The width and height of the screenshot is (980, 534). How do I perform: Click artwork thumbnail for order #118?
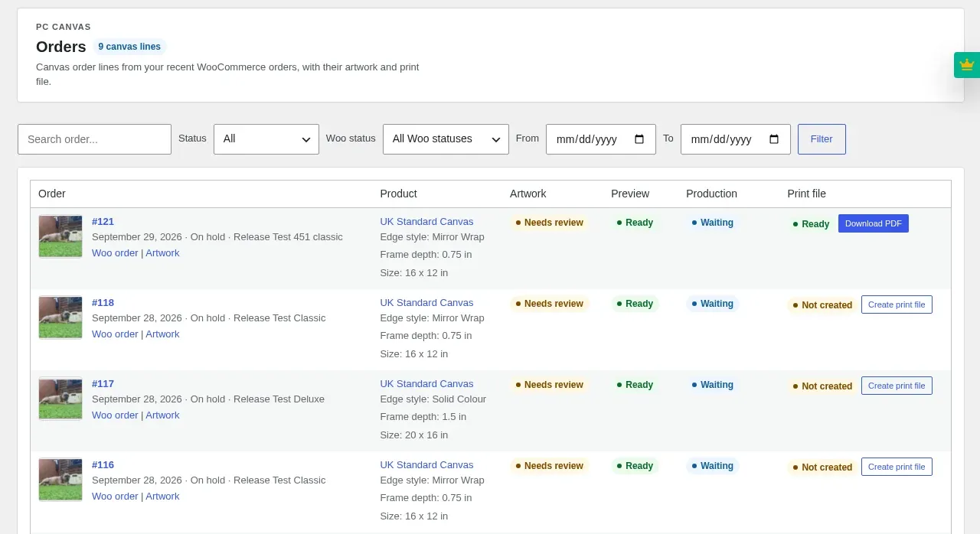pyautogui.click(x=60, y=317)
